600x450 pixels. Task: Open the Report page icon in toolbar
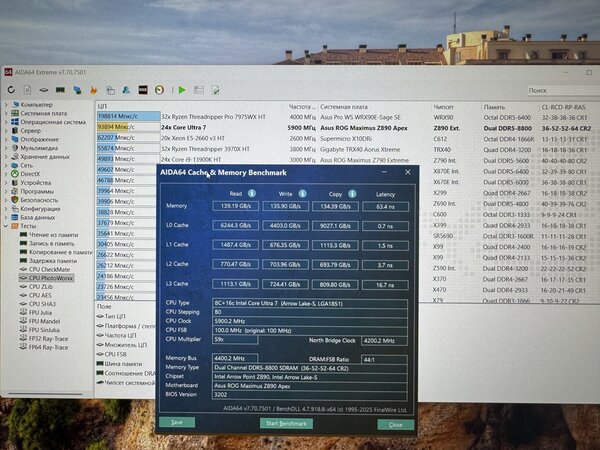[x=27, y=90]
